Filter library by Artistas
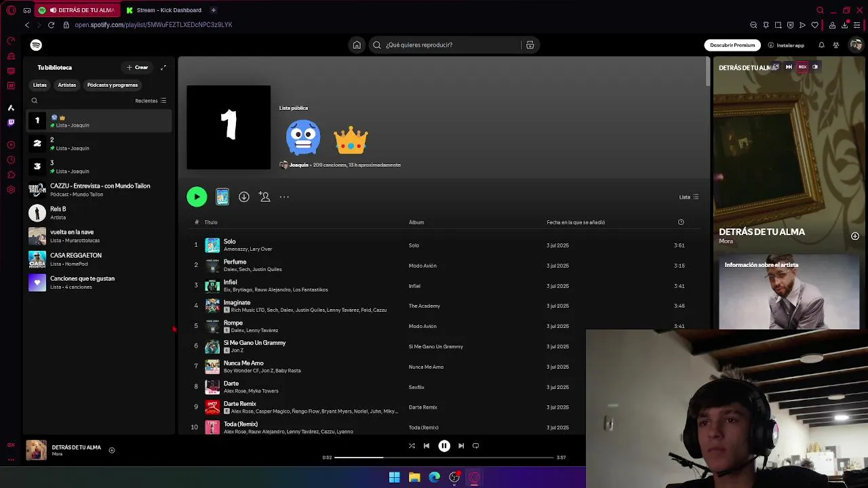This screenshot has height=488, width=868. click(66, 85)
